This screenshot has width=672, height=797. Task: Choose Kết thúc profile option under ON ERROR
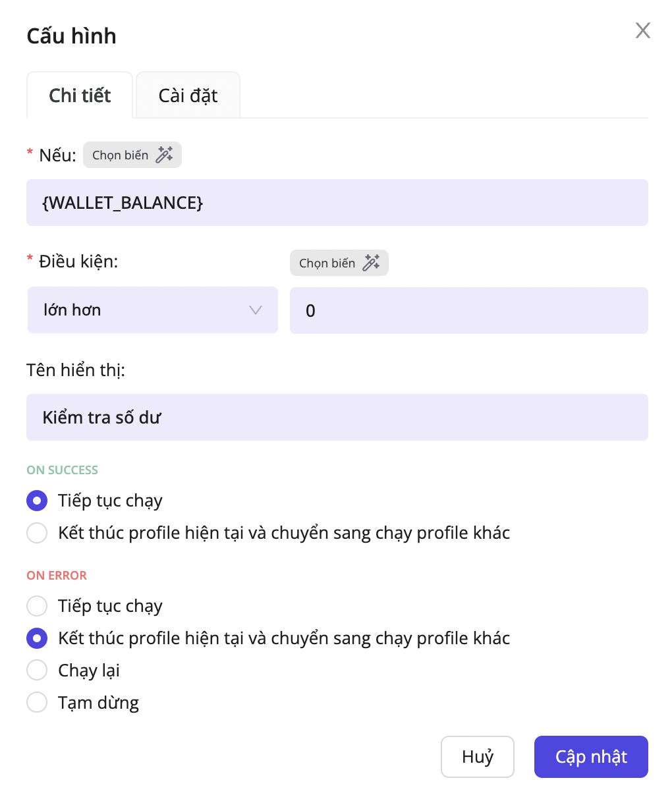click(x=37, y=638)
